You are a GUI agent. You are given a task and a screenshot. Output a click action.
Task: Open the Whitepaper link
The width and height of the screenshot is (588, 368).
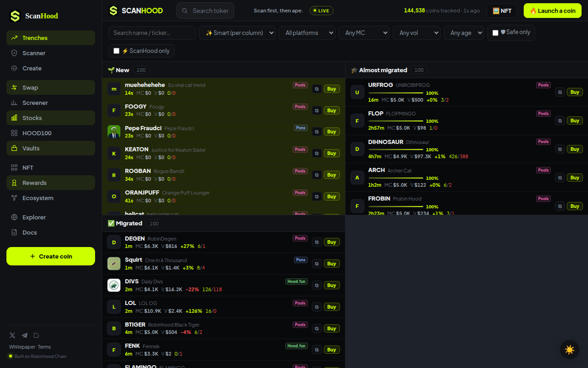click(22, 347)
